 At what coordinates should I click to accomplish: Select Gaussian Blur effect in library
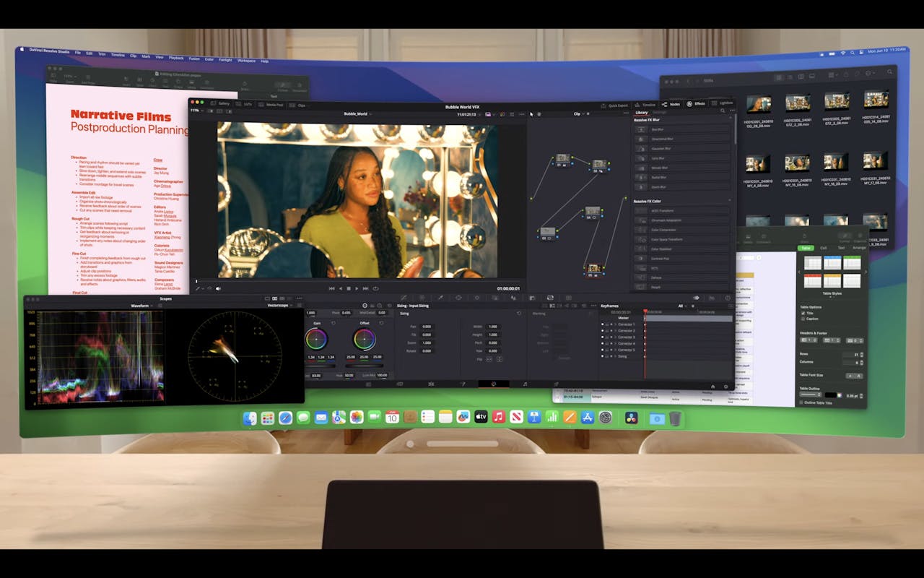click(681, 148)
